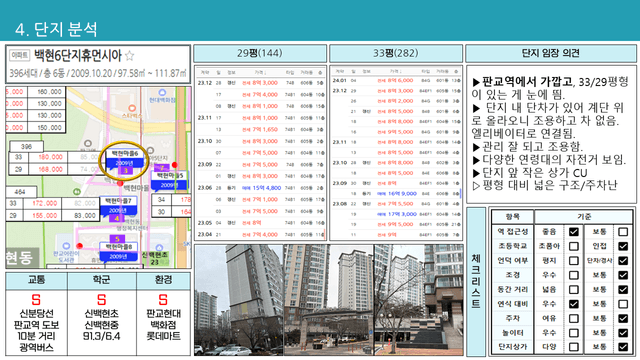The image size is (640, 360).
Task: Open the first apartment photo thumbnail
Action: [239, 300]
